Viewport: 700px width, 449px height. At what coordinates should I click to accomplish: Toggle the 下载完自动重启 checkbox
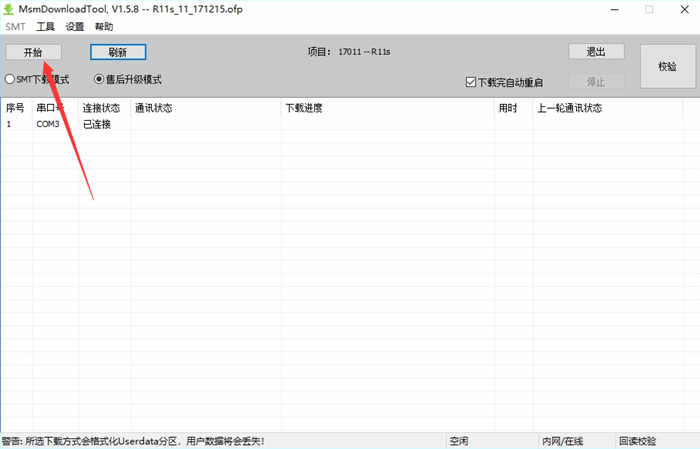pyautogui.click(x=471, y=82)
